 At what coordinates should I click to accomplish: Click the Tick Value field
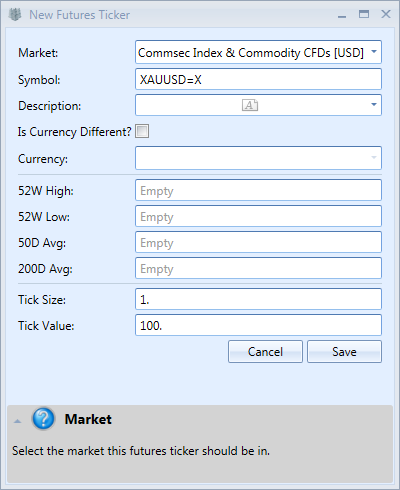point(258,325)
